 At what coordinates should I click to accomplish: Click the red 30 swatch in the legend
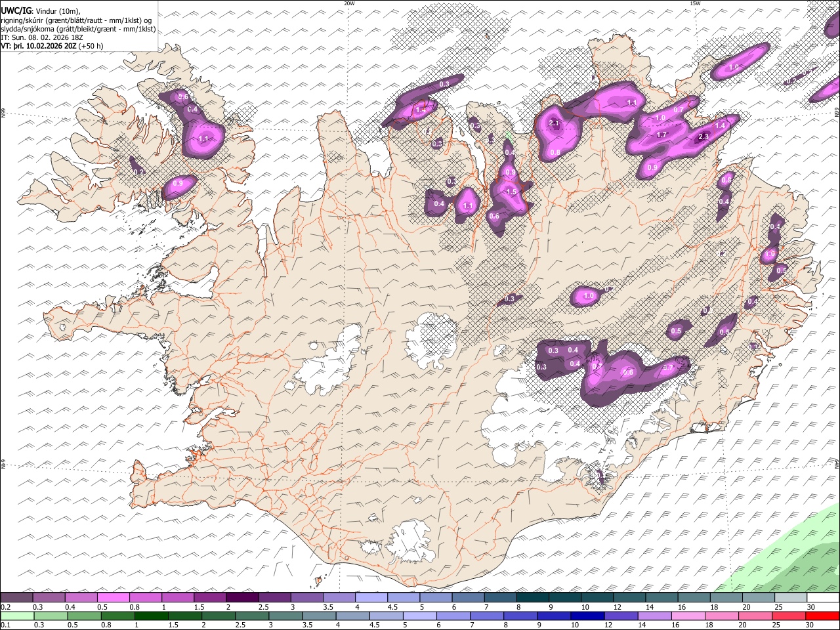coord(822,616)
